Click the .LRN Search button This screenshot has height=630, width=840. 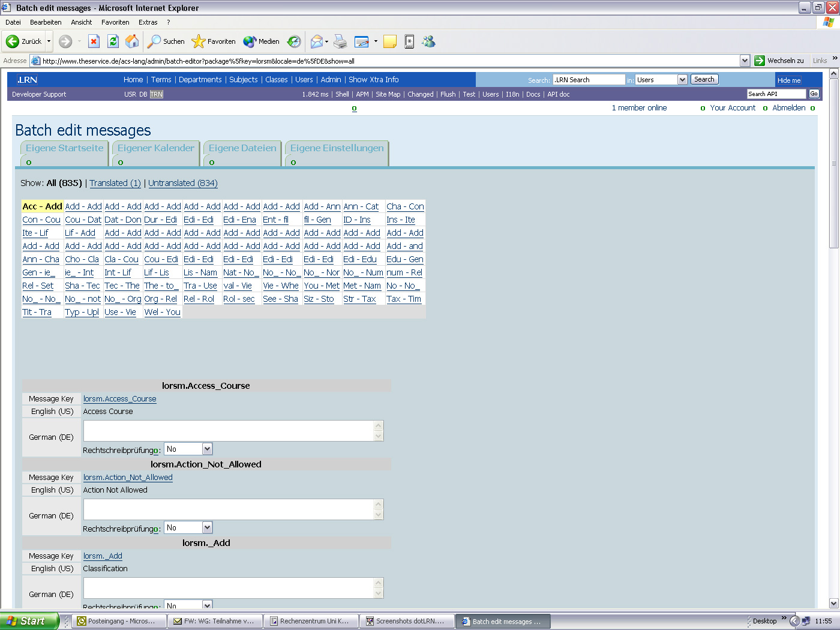[704, 79]
